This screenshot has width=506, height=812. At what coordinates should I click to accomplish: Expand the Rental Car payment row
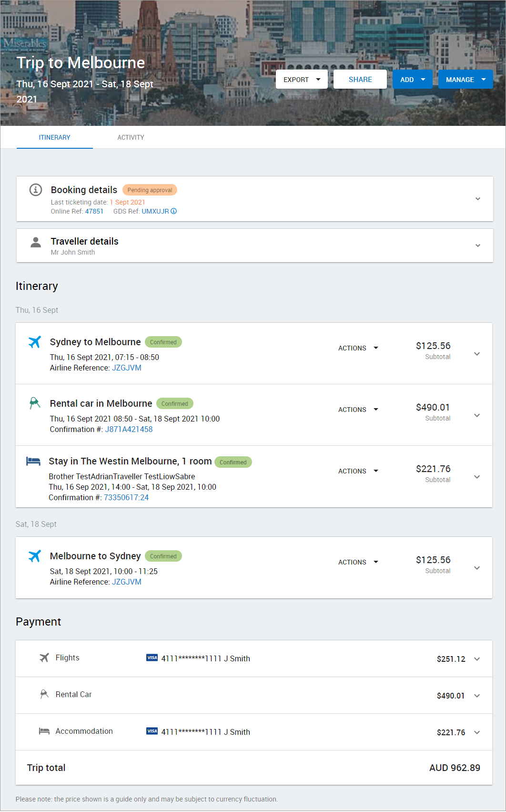click(477, 696)
